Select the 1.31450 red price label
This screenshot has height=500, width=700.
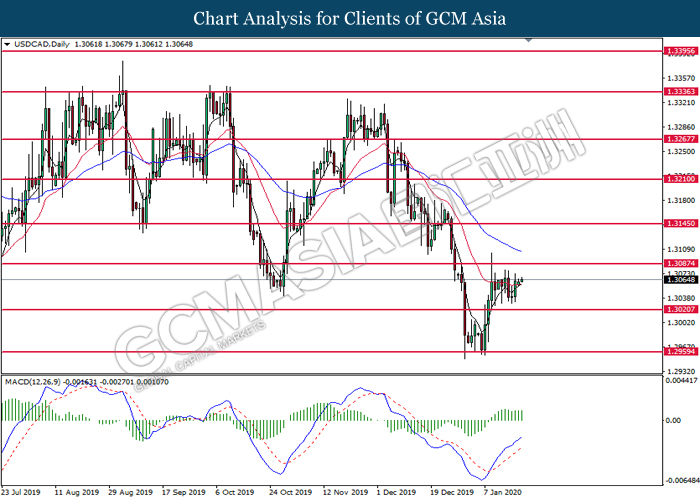(x=680, y=223)
